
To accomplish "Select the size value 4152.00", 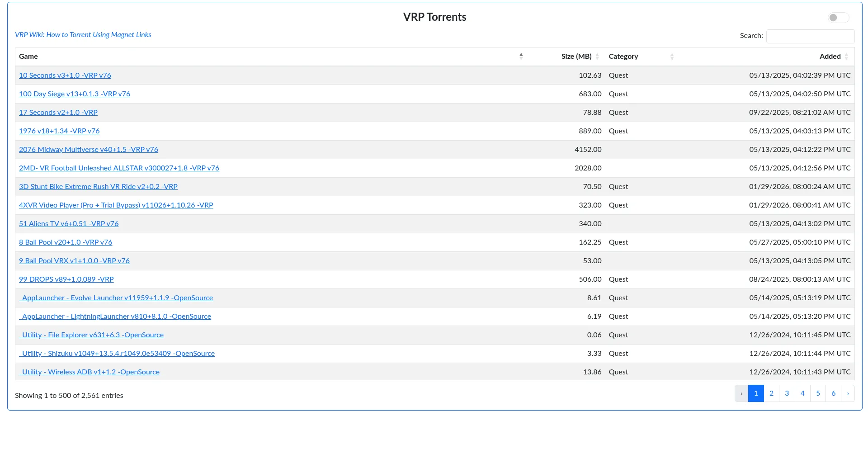I will click(x=588, y=150).
